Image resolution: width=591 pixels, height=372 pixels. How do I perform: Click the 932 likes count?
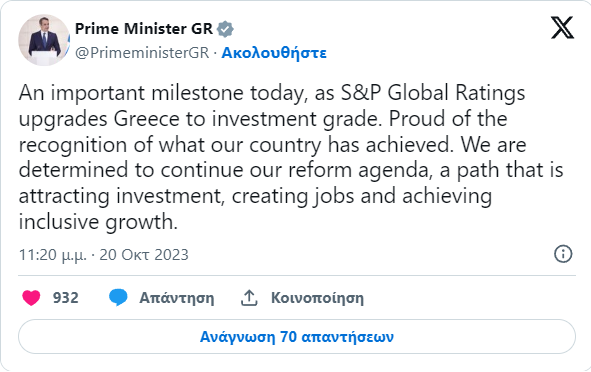[x=66, y=298]
